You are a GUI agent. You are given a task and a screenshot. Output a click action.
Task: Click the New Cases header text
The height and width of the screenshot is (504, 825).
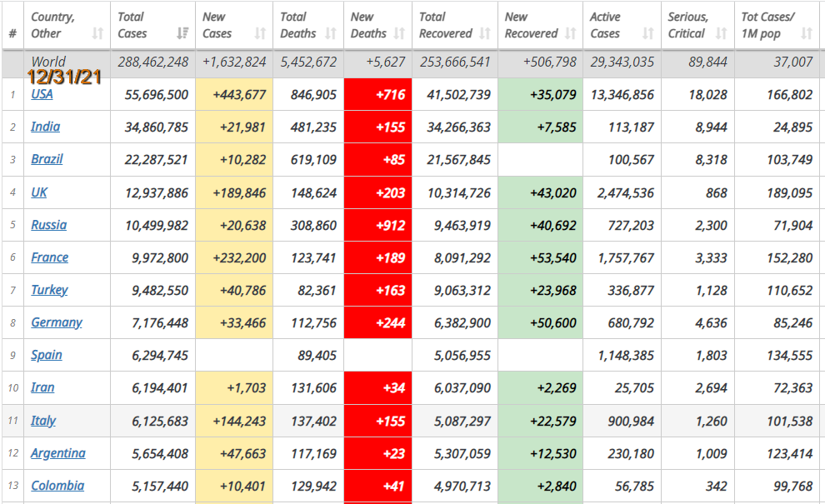[x=217, y=25]
